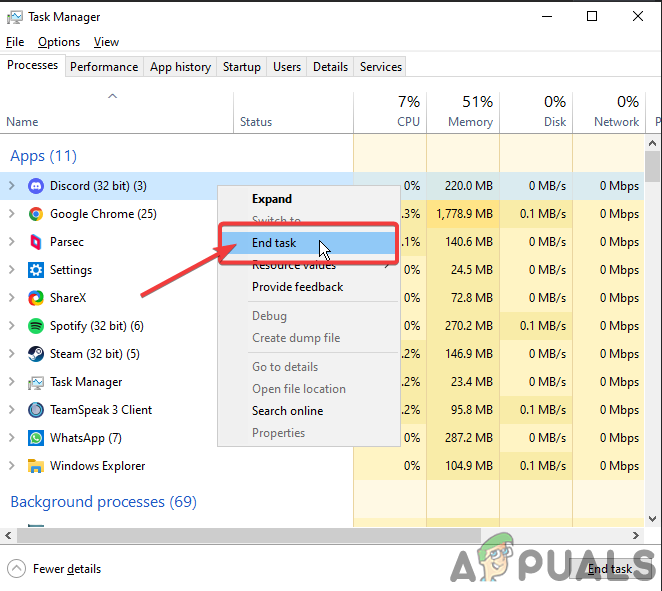
Task: Click the horizontal scrollbar left arrow
Action: [8, 536]
